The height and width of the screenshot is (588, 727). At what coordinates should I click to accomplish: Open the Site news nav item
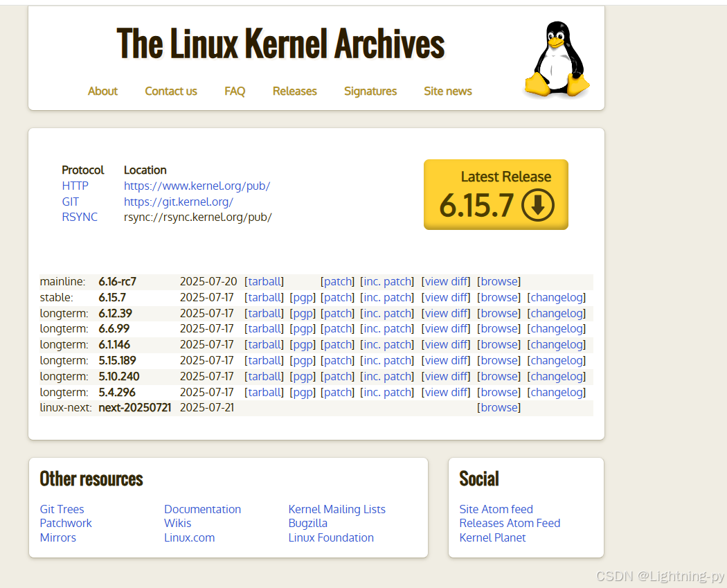[x=447, y=91]
